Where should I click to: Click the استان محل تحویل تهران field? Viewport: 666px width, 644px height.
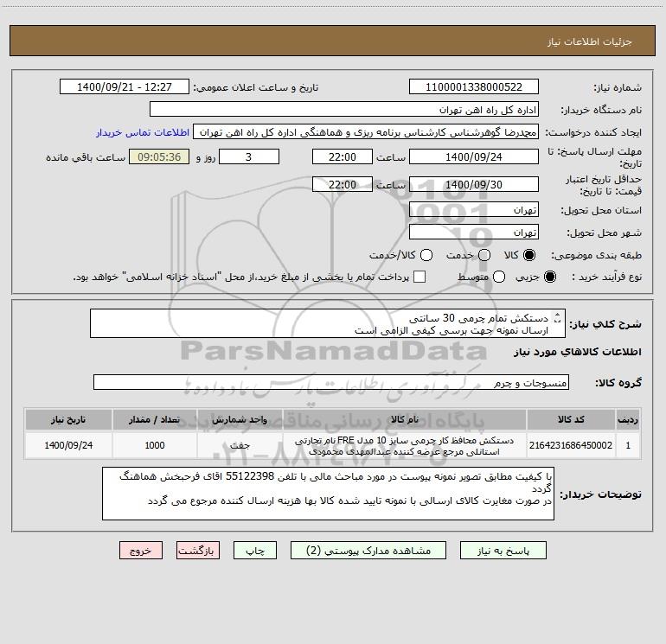pos(474,210)
